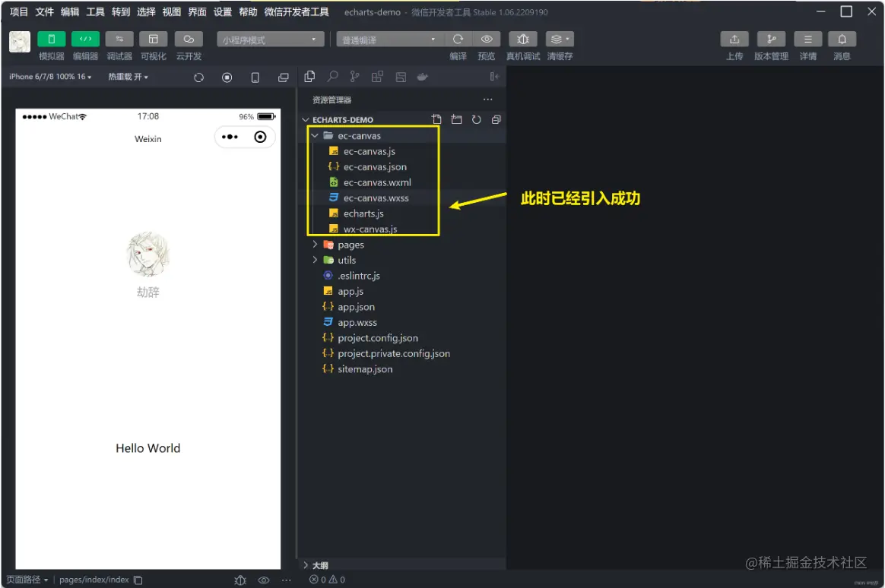The image size is (885, 588).
Task: Open the 小程序模式 mode dropdown
Action: [271, 40]
